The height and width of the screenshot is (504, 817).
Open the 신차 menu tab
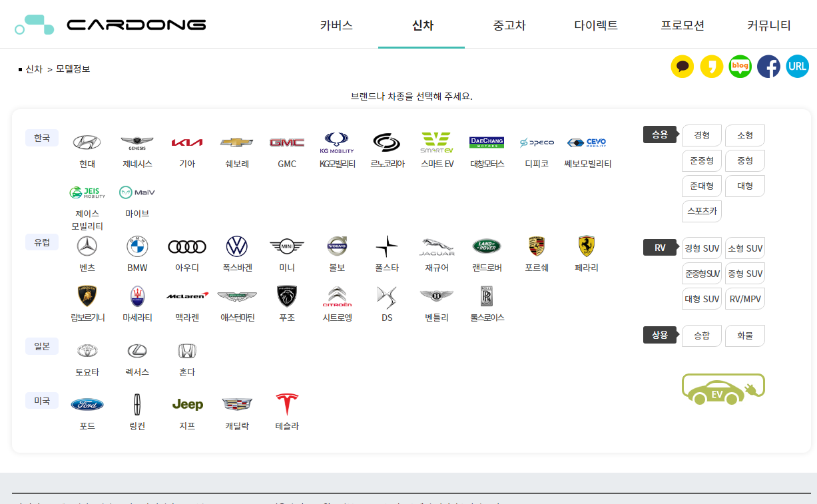(x=422, y=25)
